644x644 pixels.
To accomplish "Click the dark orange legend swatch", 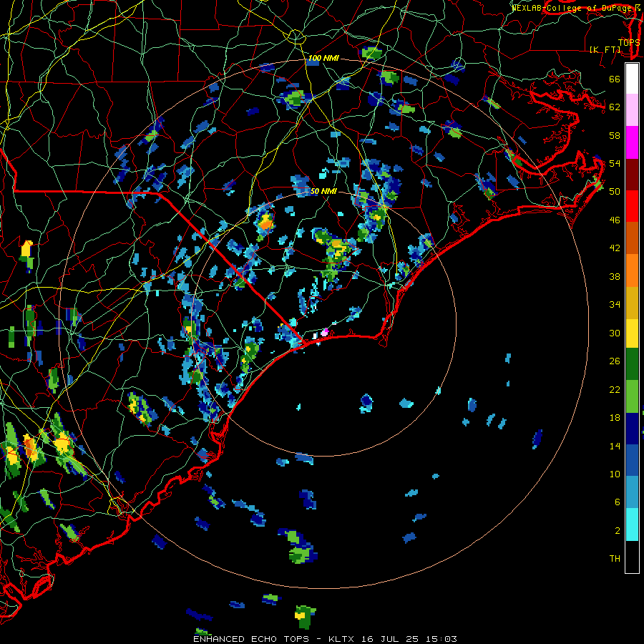I will tap(632, 238).
